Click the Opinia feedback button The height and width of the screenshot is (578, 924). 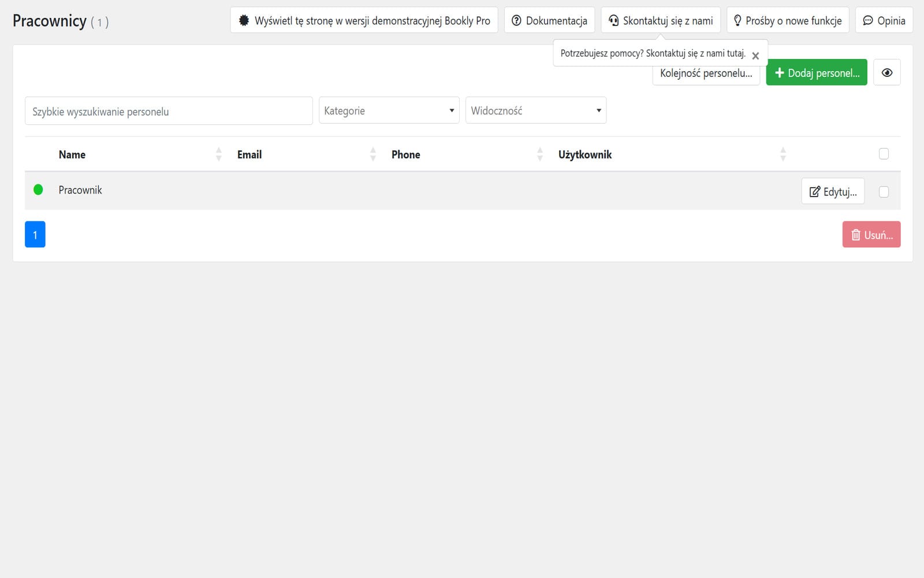pos(884,20)
